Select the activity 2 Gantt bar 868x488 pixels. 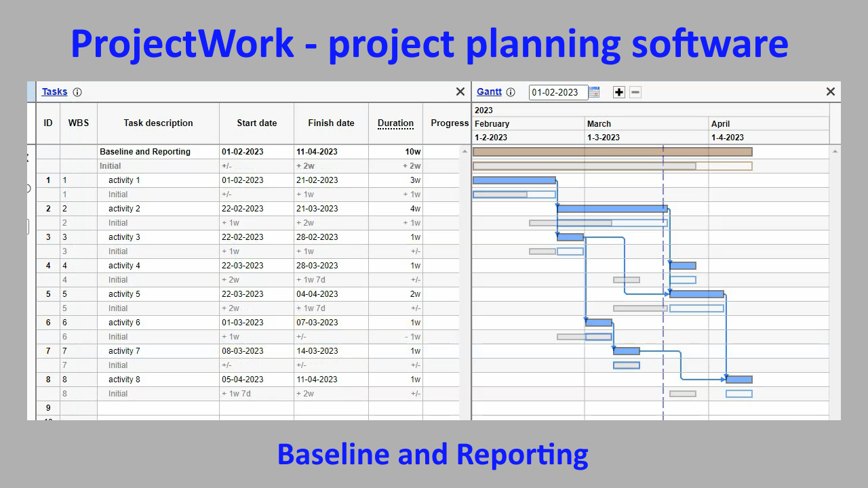click(x=612, y=209)
